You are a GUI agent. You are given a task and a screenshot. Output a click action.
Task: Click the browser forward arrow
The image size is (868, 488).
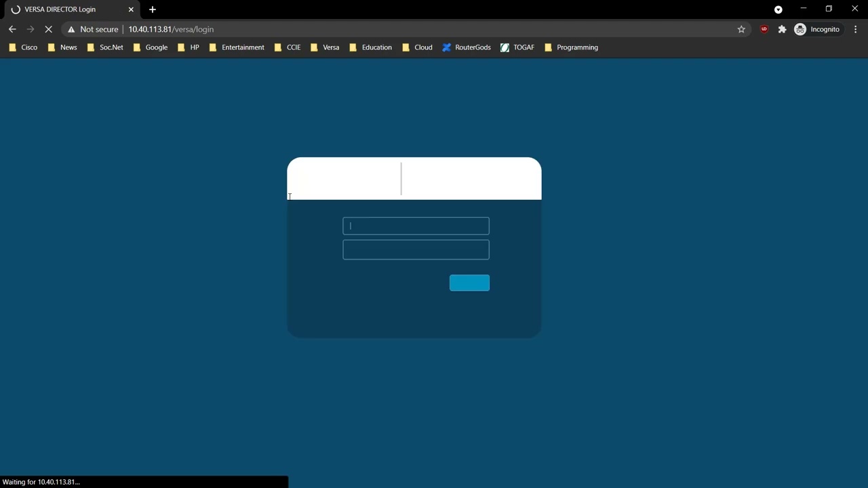point(31,29)
